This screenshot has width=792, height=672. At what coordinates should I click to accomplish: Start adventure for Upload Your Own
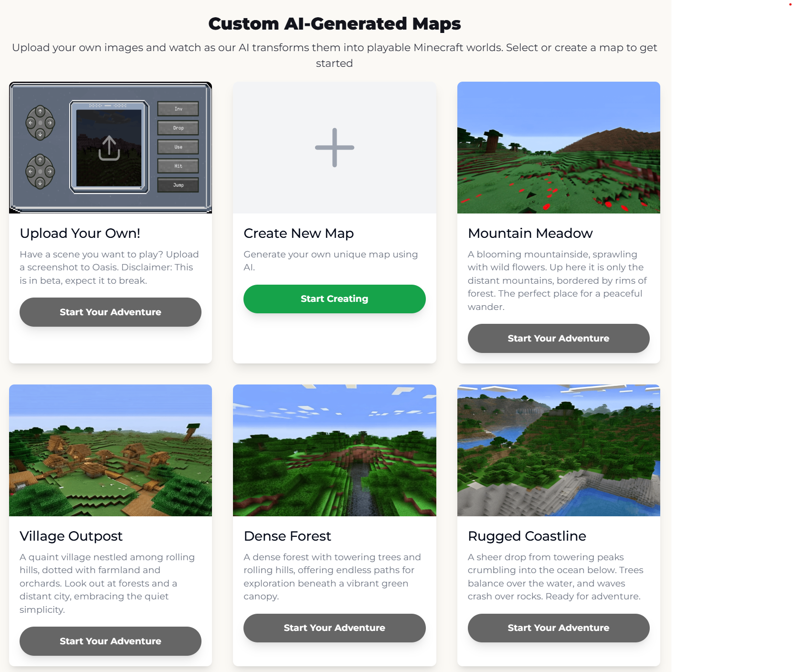click(110, 312)
